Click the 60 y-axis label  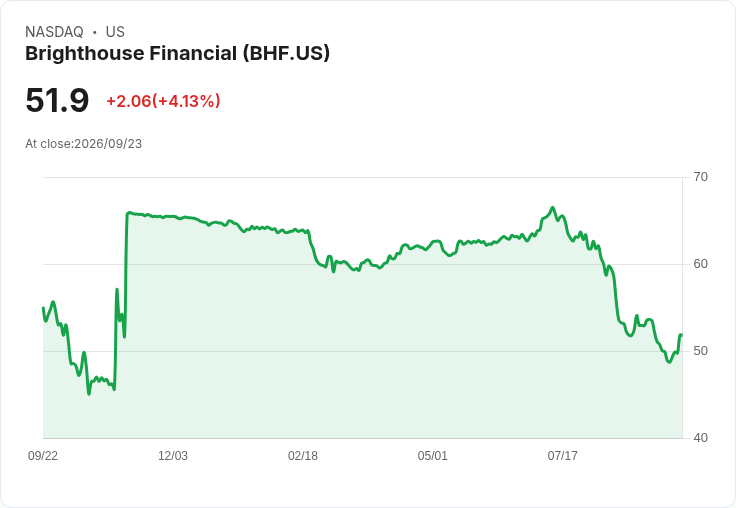tap(700, 264)
